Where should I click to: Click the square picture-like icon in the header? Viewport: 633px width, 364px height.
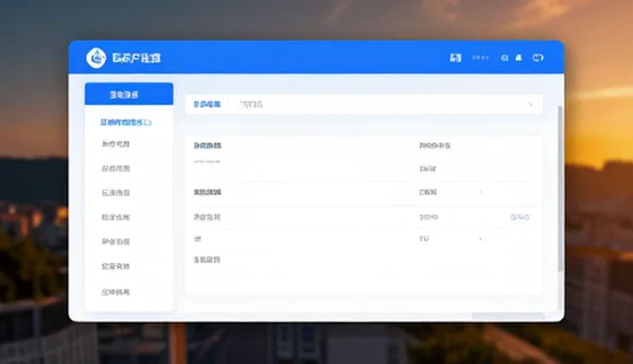(455, 58)
